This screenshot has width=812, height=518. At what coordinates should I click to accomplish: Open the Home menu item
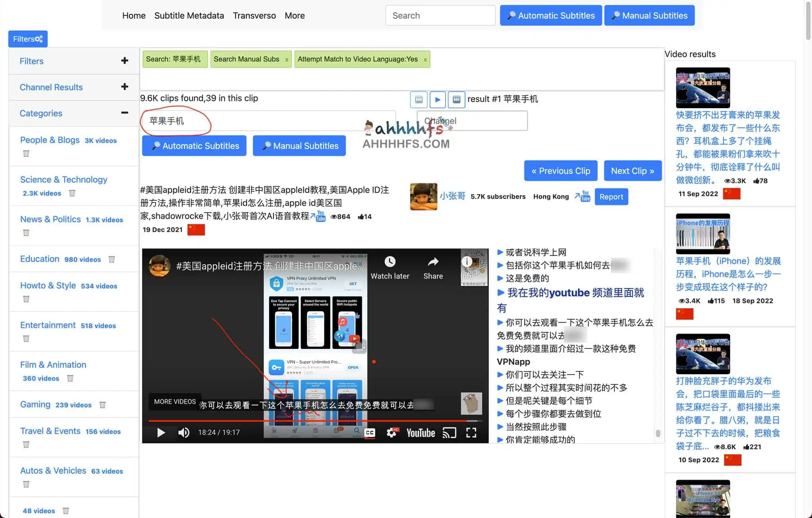pos(133,15)
